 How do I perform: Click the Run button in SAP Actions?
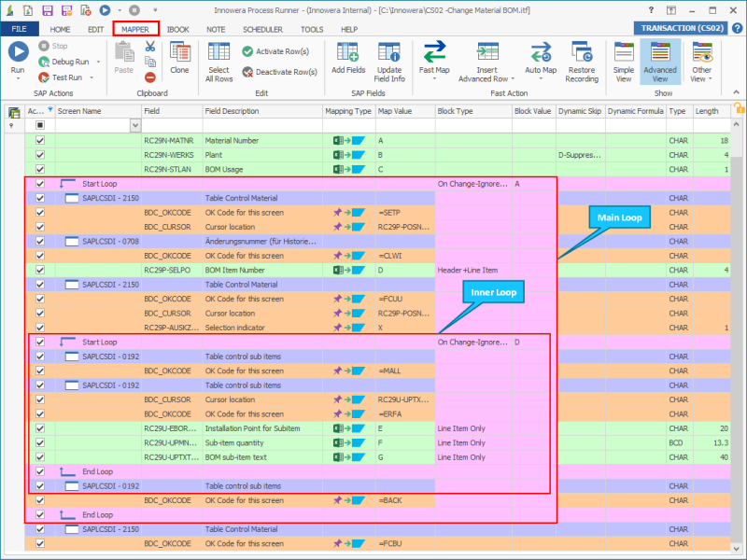pos(18,58)
